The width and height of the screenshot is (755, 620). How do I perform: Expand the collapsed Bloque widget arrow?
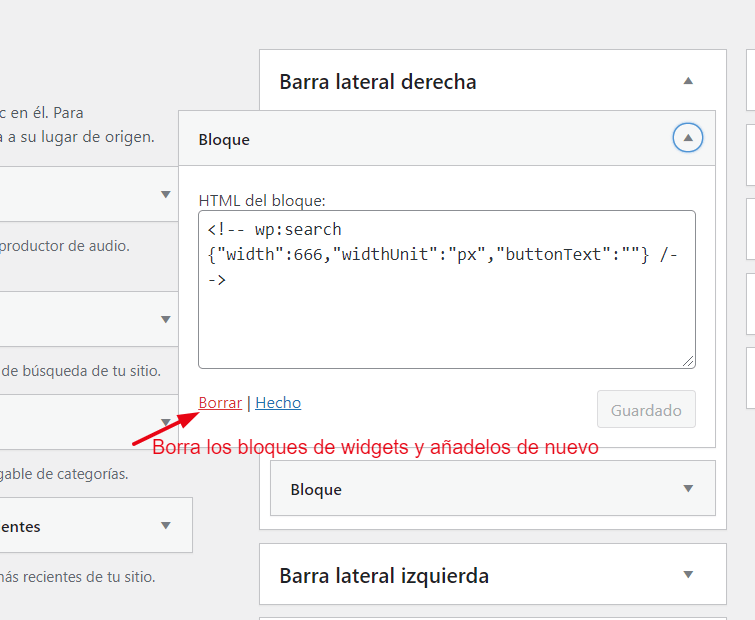tap(688, 489)
